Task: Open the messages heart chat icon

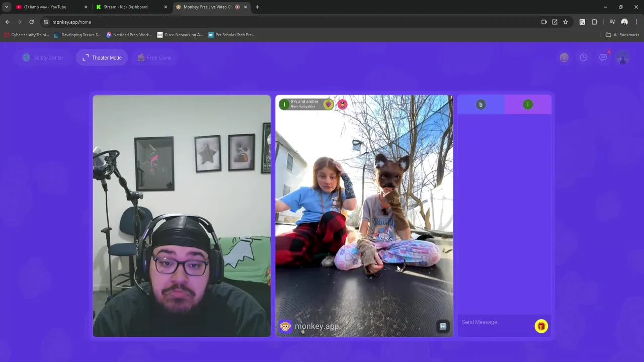Action: click(x=603, y=57)
